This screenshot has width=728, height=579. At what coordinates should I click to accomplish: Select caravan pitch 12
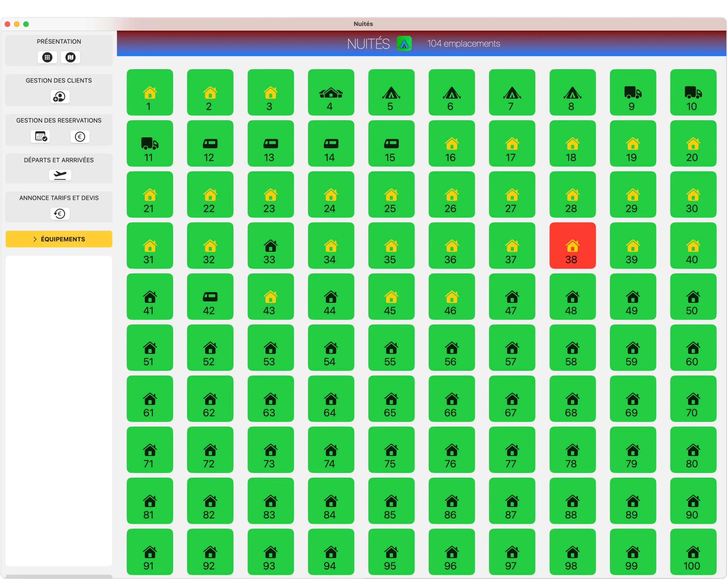point(210,144)
